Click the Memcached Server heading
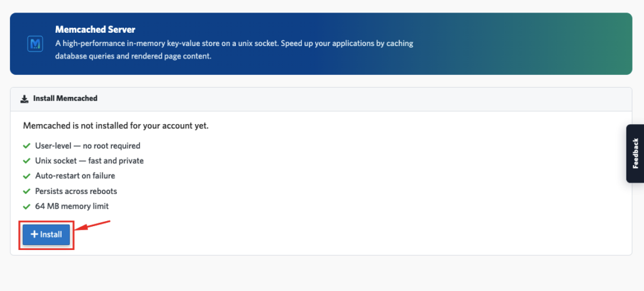 pos(96,30)
